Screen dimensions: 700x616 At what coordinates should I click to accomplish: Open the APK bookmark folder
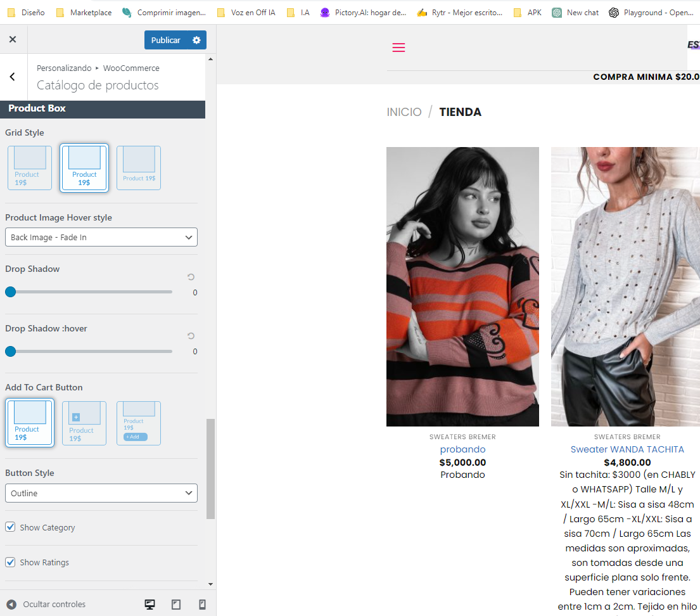pyautogui.click(x=528, y=13)
